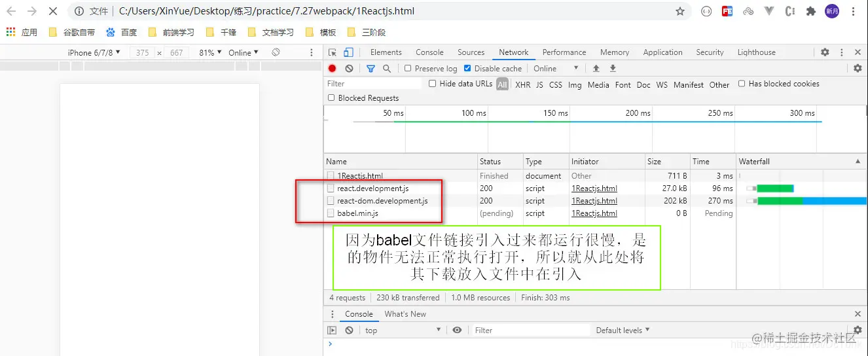Screen dimensions: 868x356
Task: Filter requests by XHR
Action: pos(523,84)
